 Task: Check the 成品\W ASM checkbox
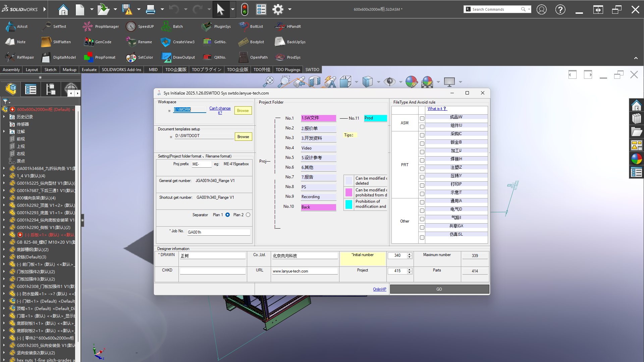coord(422,118)
